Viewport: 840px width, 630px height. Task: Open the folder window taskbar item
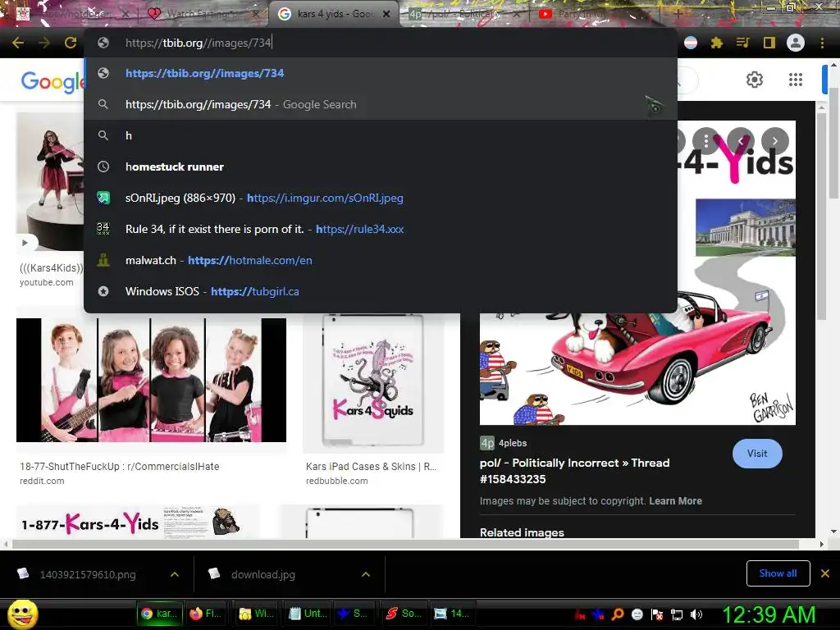[257, 614]
